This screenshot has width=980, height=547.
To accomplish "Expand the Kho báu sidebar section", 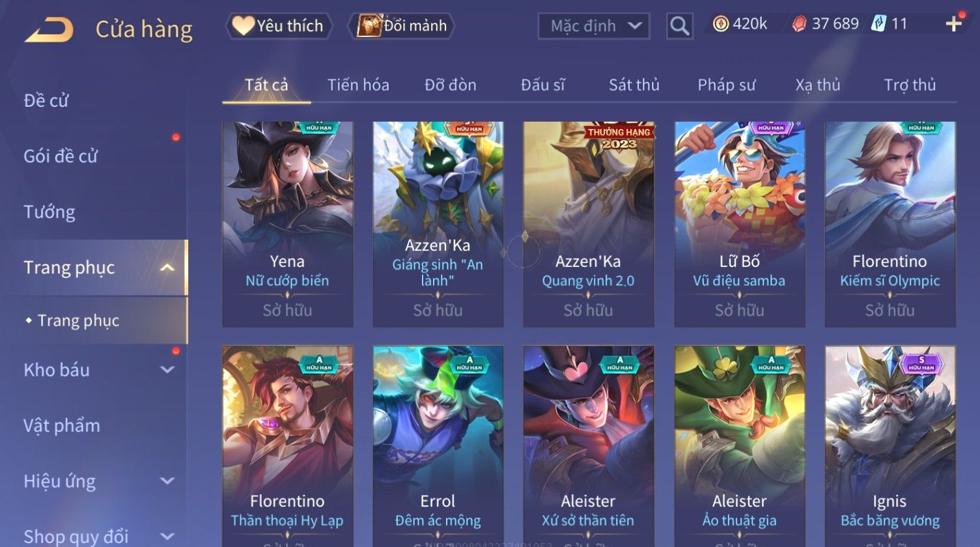I will [x=167, y=370].
